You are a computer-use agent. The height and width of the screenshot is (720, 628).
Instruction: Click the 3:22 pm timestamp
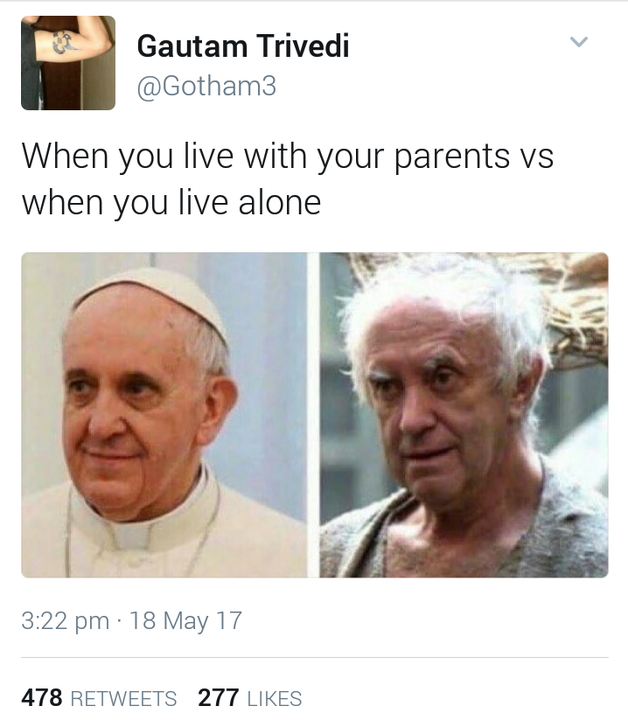tap(65, 621)
